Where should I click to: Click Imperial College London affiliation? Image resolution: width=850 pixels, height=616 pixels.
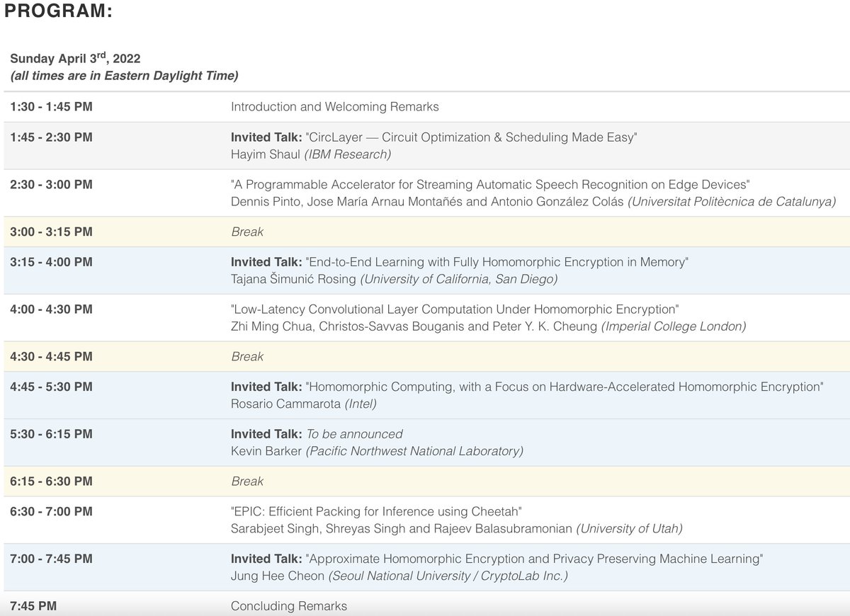pyautogui.click(x=674, y=326)
